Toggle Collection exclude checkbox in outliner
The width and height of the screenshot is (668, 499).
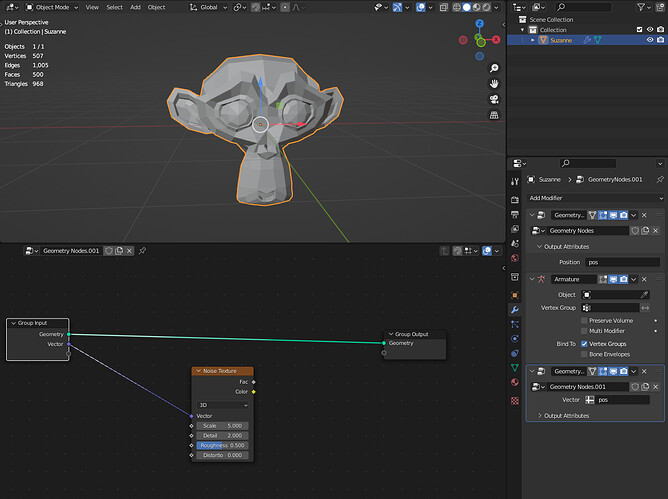[x=639, y=29]
